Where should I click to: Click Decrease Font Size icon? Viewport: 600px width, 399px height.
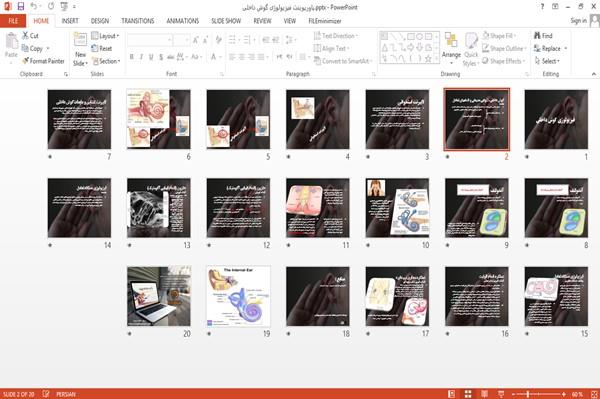(206, 40)
